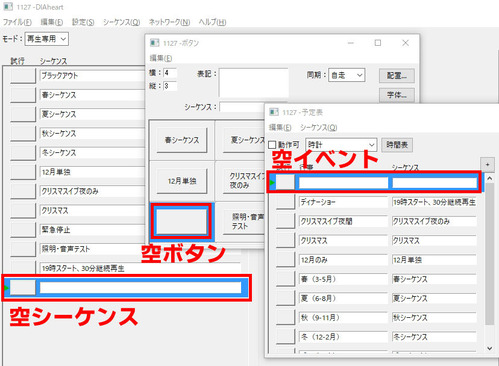This screenshot has width=499, height=366.
Task: Click the trial button beside 緊急停止
Action: (x=23, y=230)
